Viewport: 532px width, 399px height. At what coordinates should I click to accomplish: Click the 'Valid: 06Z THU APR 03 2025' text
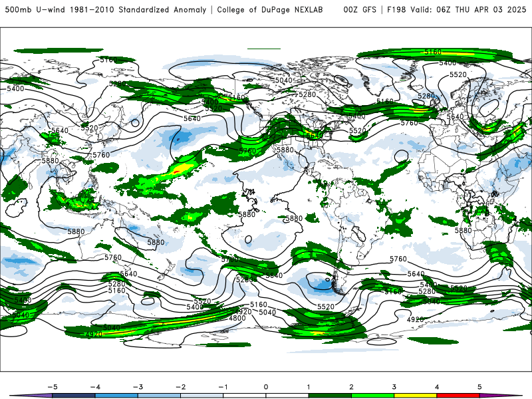tap(468, 10)
